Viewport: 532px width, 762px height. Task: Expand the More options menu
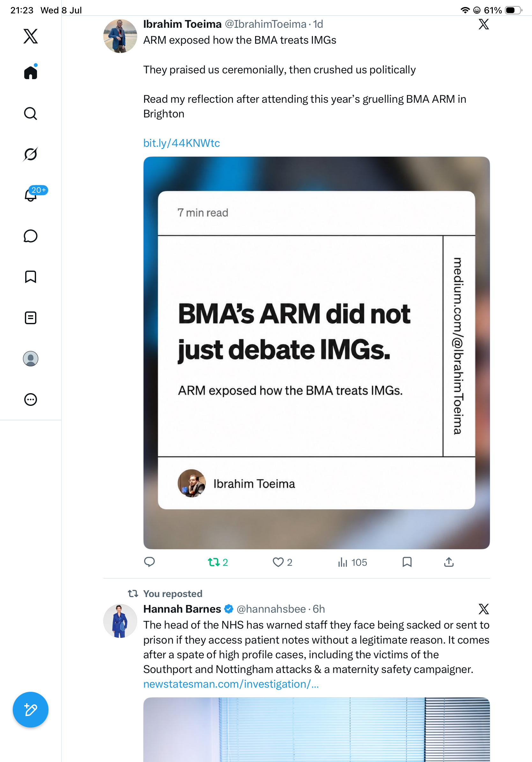31,400
